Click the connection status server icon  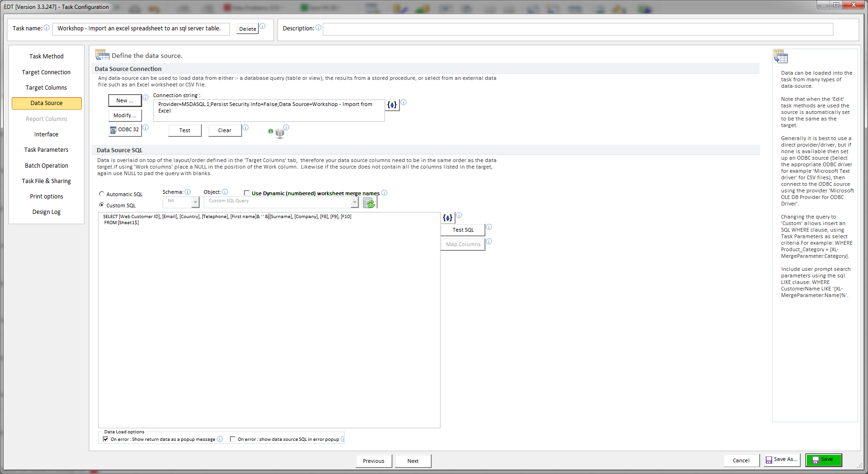click(x=279, y=134)
